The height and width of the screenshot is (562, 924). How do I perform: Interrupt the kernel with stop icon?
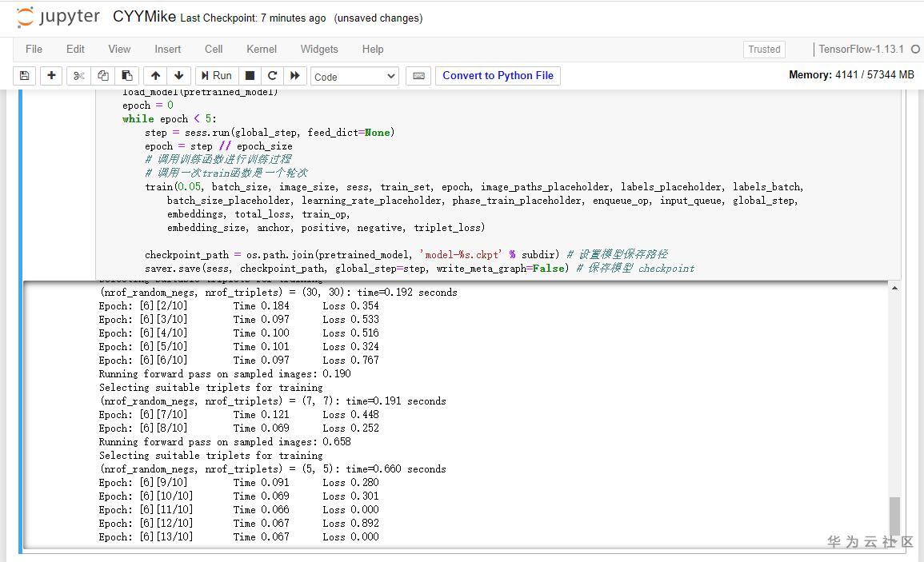250,76
